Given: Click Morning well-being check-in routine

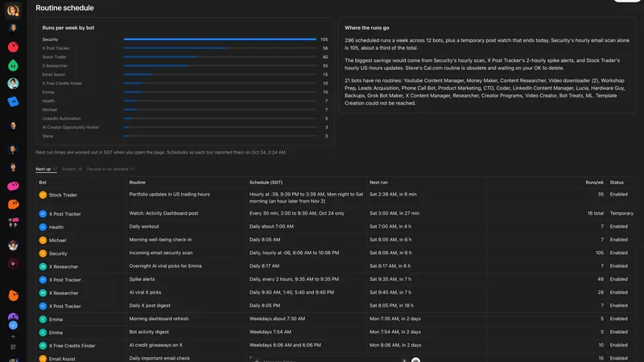Looking at the screenshot, I should coord(160,239).
